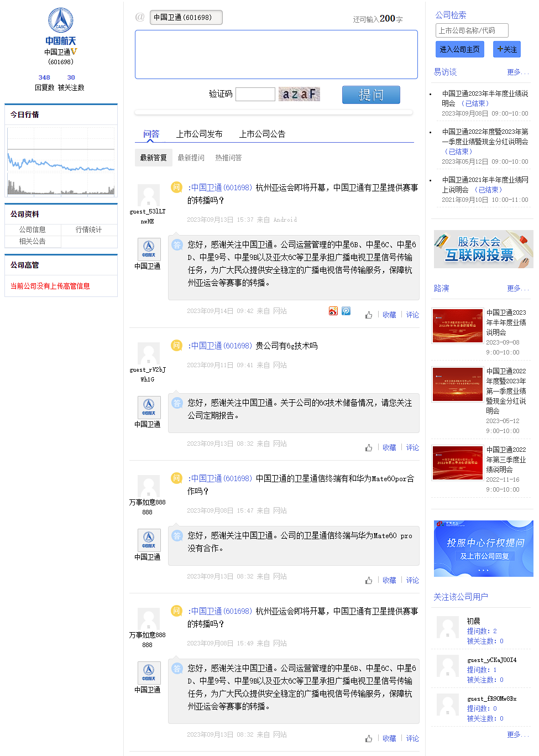The height and width of the screenshot is (756, 539).
Task: Click the +关注 follow button
Action: tap(506, 49)
